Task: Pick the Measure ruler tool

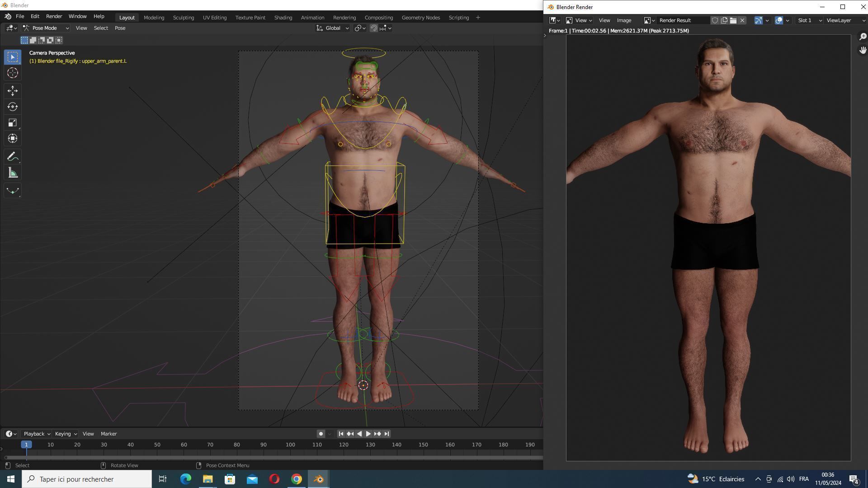Action: [12, 173]
